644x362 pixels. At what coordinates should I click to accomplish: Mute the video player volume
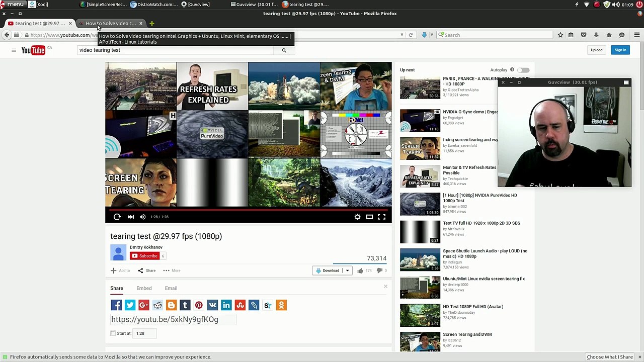[143, 217]
